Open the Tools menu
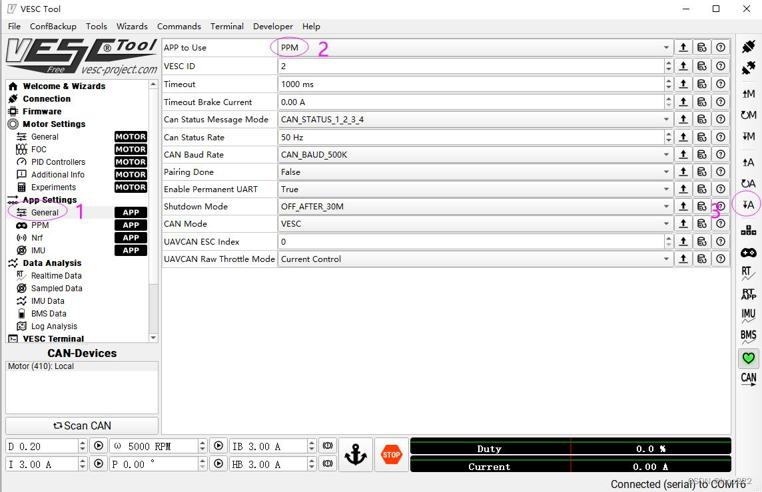The height and width of the screenshot is (492, 762). (x=96, y=26)
